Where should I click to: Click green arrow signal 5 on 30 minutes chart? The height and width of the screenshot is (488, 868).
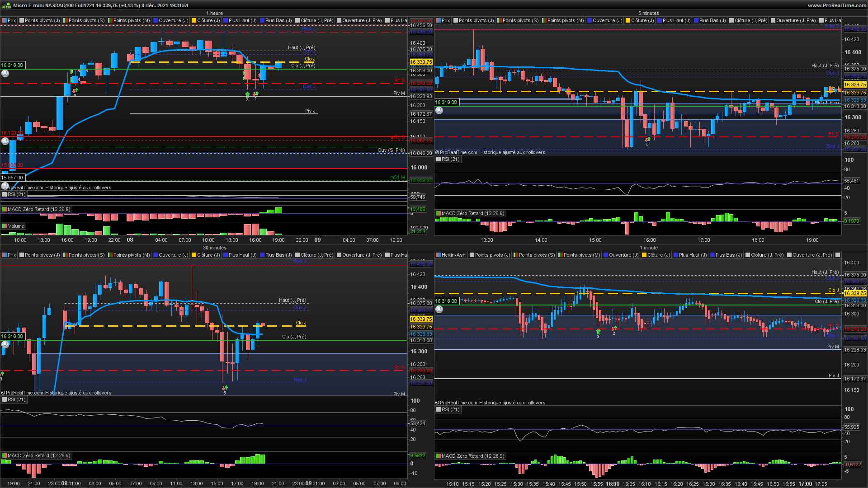[x=225, y=388]
